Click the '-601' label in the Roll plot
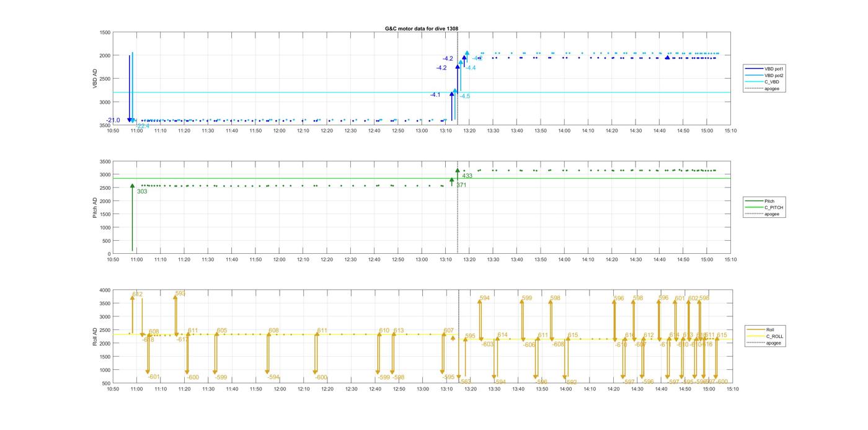This screenshot has height=430, width=868. 154,377
